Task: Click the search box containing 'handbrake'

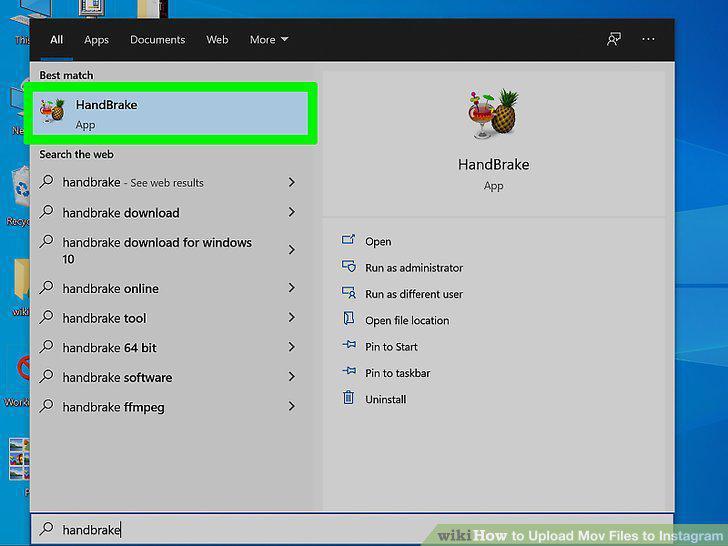Action: coord(352,529)
